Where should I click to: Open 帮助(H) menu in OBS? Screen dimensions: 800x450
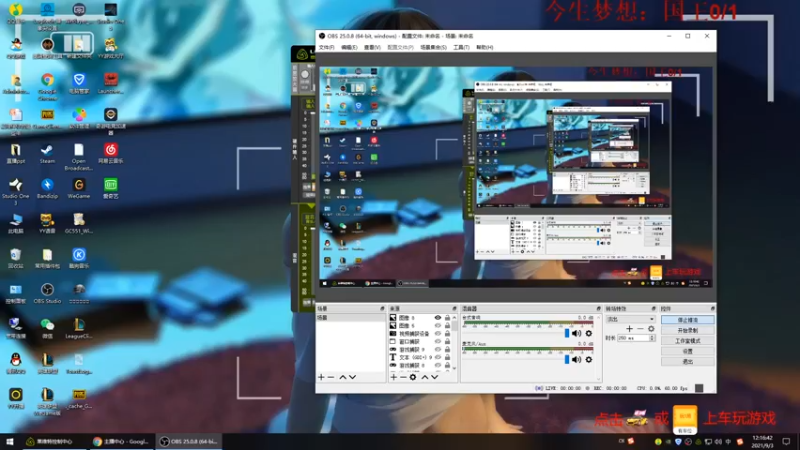pos(485,47)
